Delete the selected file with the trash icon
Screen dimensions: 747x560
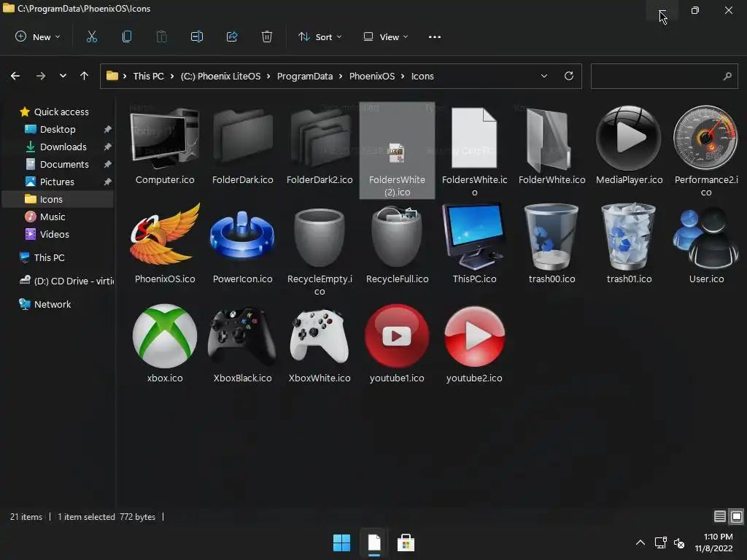click(x=267, y=36)
